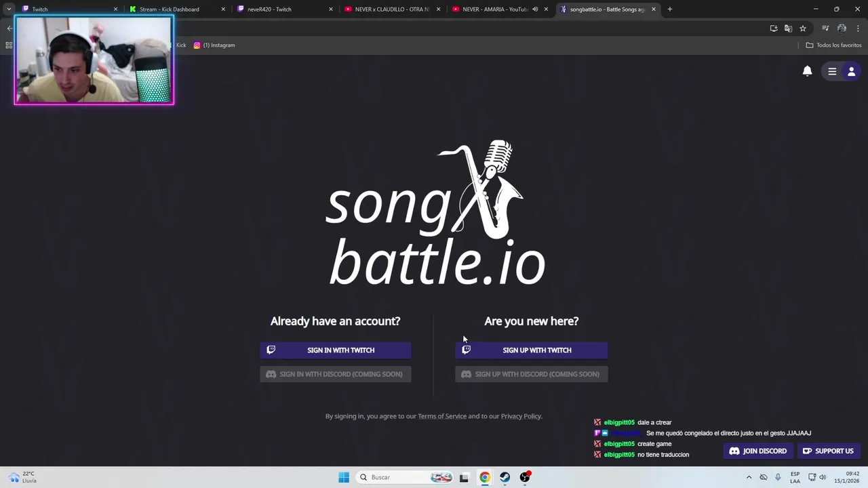Viewport: 868px width, 488px height.
Task: Open the notifications bell icon
Action: pyautogui.click(x=807, y=71)
